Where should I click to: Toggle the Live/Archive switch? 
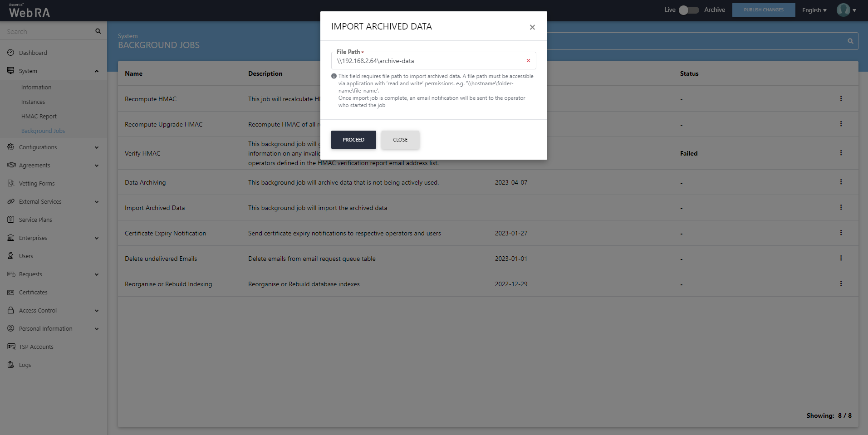[x=688, y=10]
